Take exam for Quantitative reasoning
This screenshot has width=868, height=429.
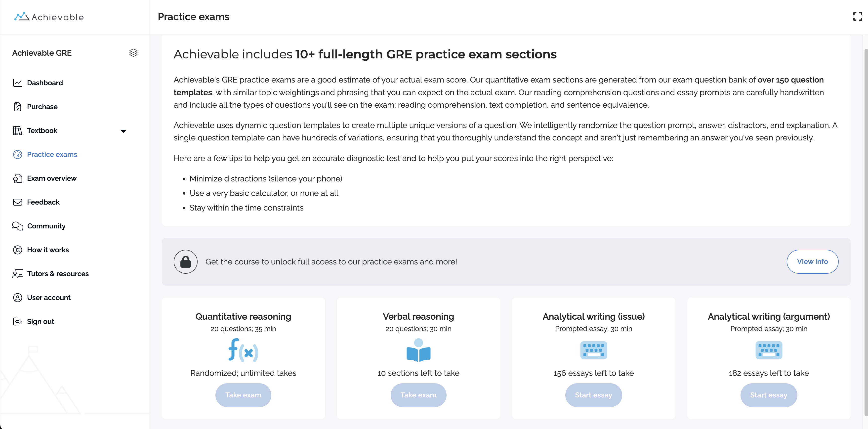click(x=243, y=395)
